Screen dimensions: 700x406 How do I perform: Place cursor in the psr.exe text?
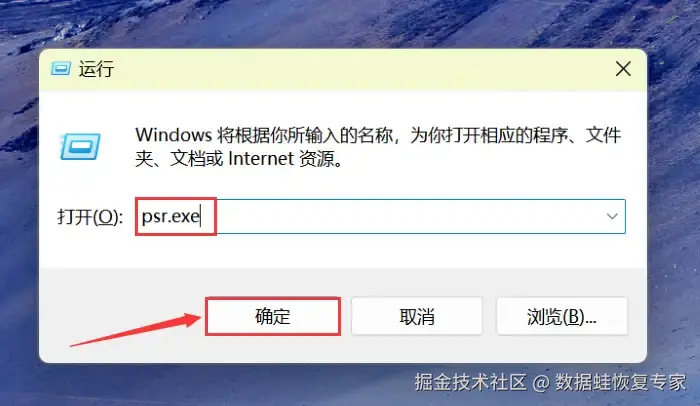170,217
